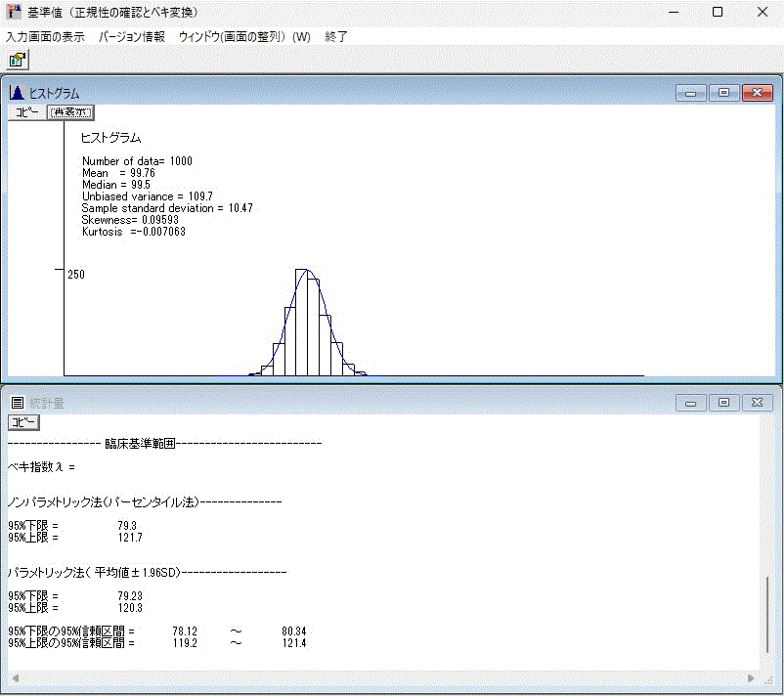Open the ウィンドウ(画面の整列) menu

(x=243, y=36)
